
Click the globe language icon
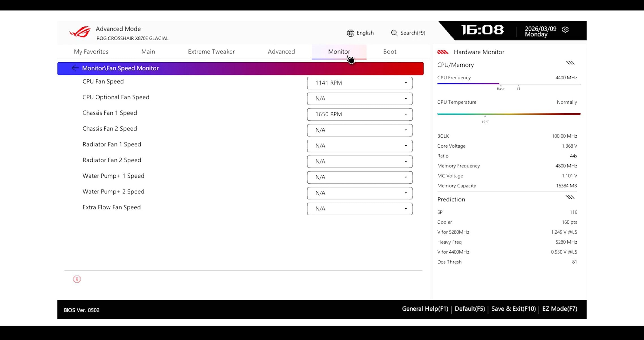[x=351, y=33]
